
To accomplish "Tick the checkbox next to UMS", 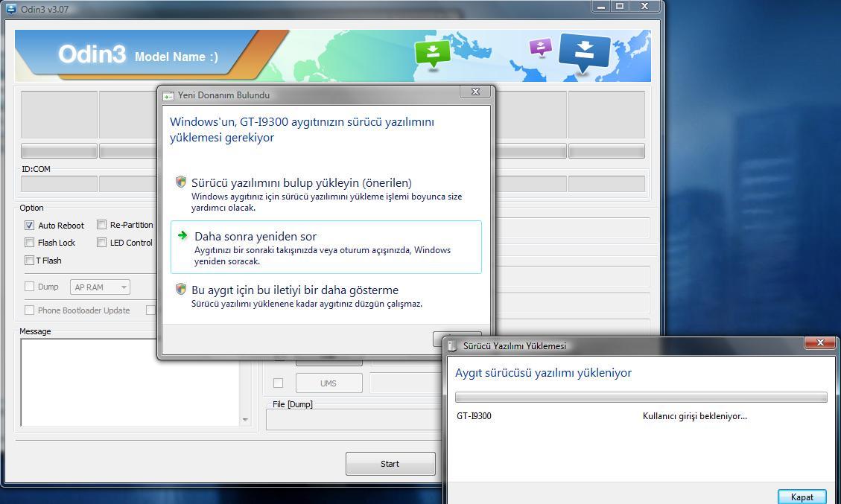I will click(278, 383).
